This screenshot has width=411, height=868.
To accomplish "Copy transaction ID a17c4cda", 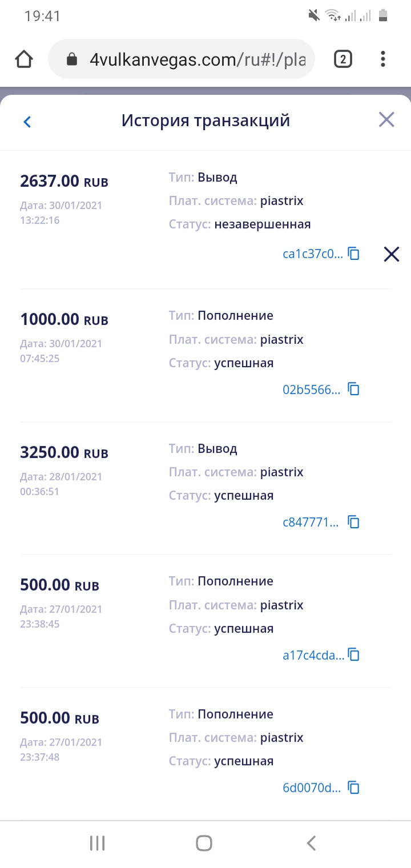I will click(x=354, y=655).
